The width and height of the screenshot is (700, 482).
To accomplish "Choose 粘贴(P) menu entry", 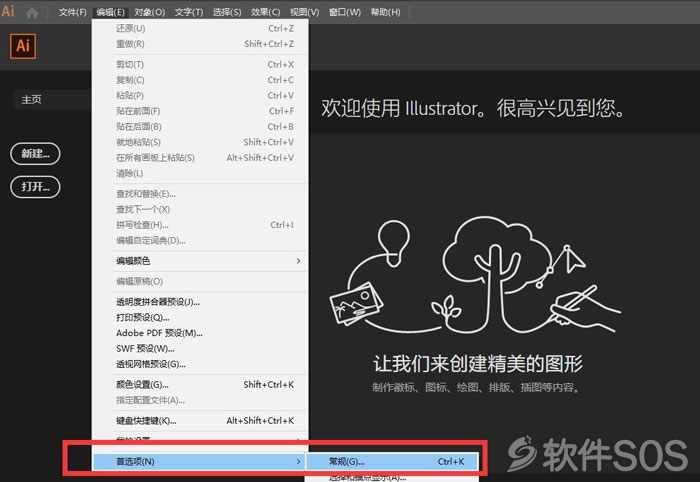I will 200,96.
